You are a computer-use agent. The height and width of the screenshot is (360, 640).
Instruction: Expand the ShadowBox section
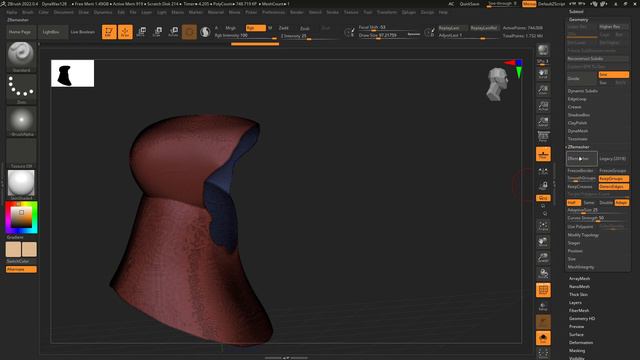pos(578,115)
